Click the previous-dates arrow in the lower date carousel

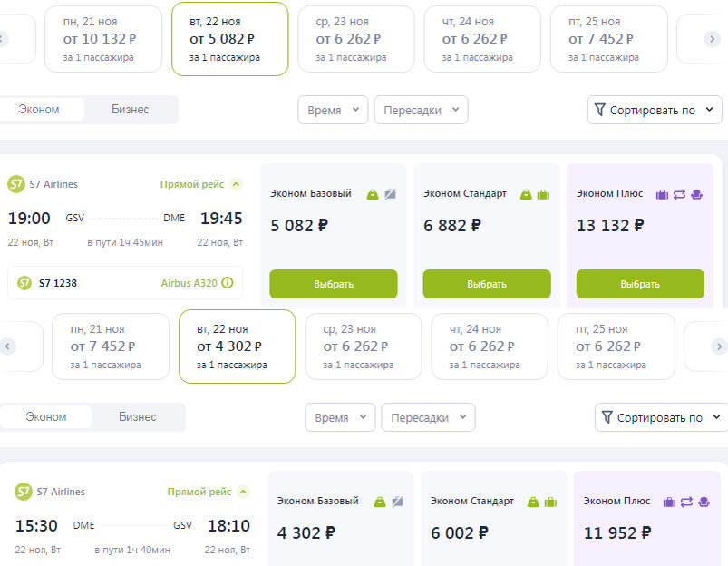click(7, 346)
